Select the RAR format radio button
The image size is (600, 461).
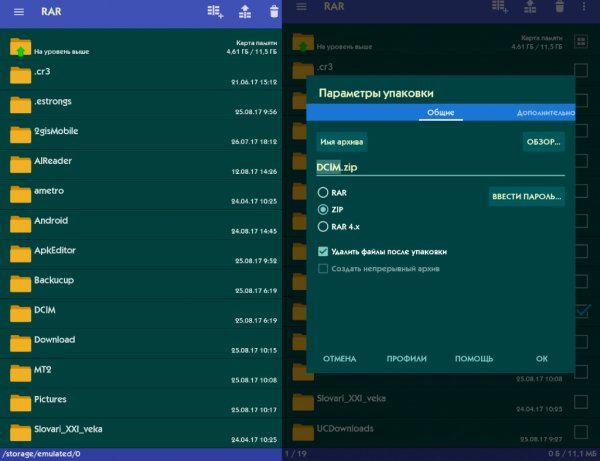pyautogui.click(x=323, y=192)
